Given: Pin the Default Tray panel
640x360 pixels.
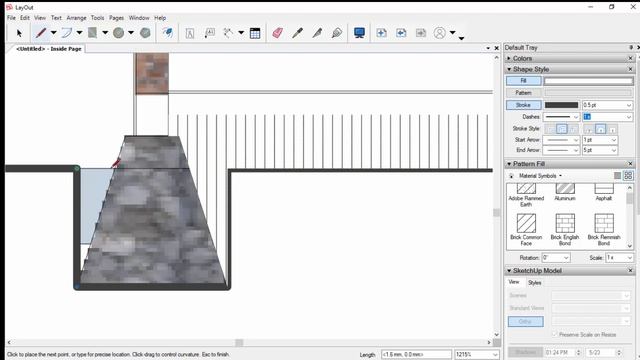Looking at the screenshot, I should [631, 48].
